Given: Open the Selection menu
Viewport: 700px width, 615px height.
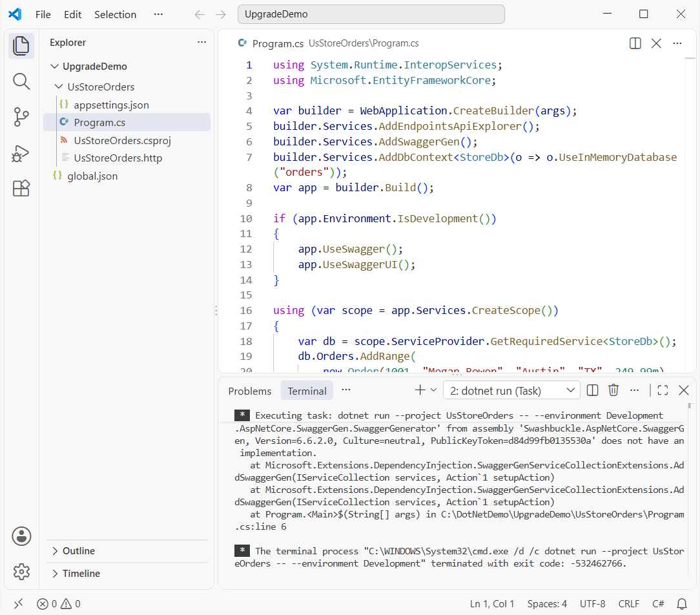Looking at the screenshot, I should tap(115, 15).
